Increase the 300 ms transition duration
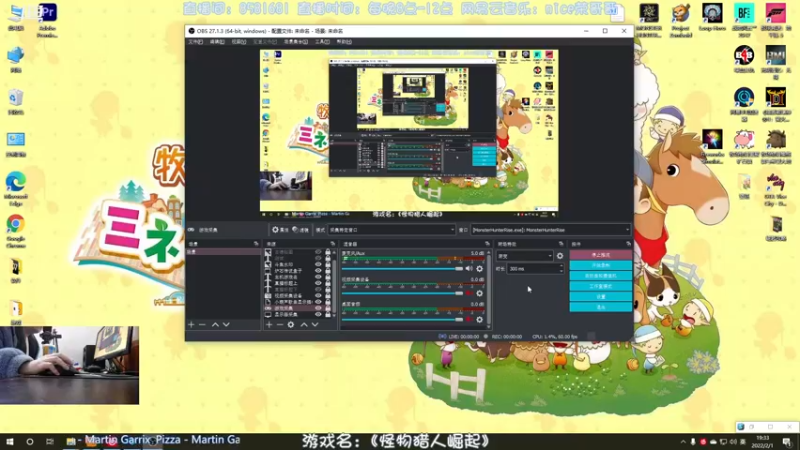The image size is (800, 450). pos(561,266)
